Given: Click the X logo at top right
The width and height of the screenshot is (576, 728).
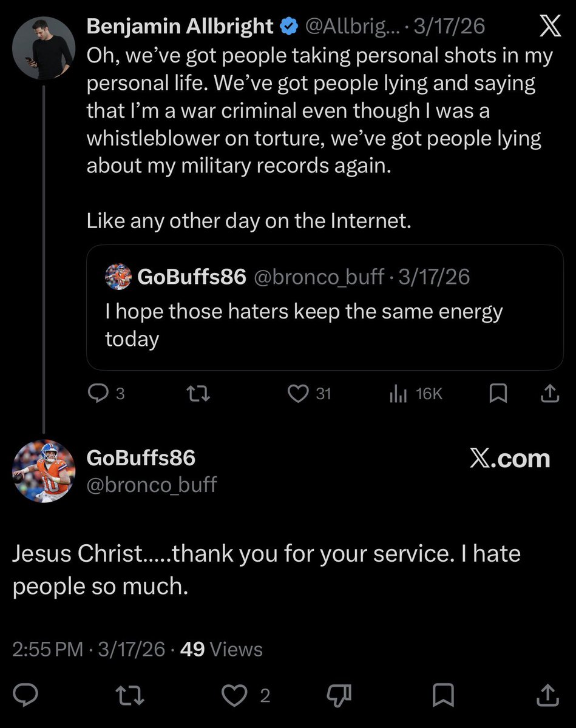Looking at the screenshot, I should pos(551,25).
